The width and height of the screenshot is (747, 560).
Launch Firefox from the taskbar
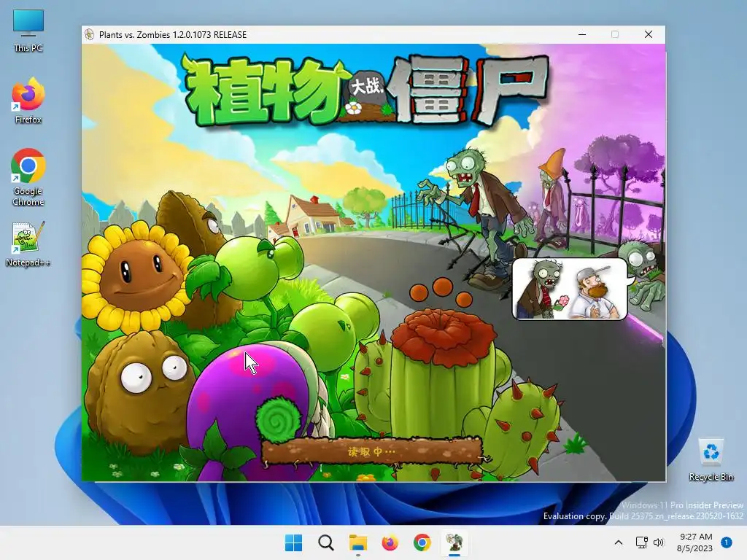390,542
